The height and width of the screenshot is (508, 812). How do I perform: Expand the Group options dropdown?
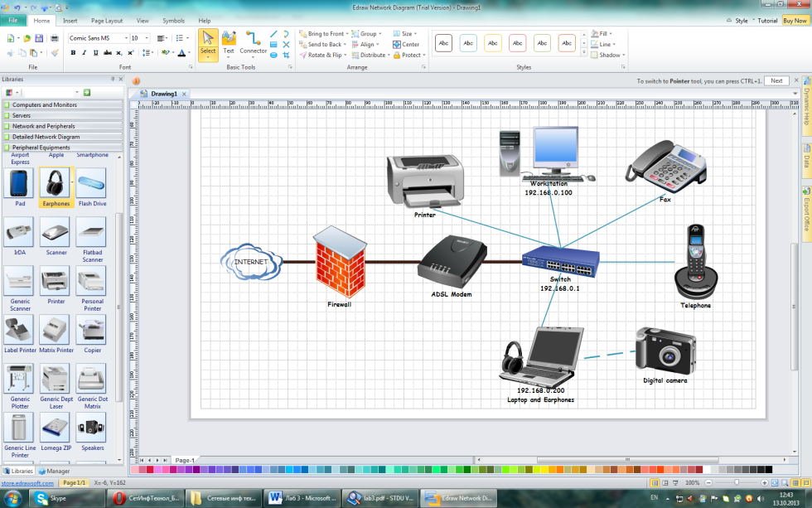[380, 34]
